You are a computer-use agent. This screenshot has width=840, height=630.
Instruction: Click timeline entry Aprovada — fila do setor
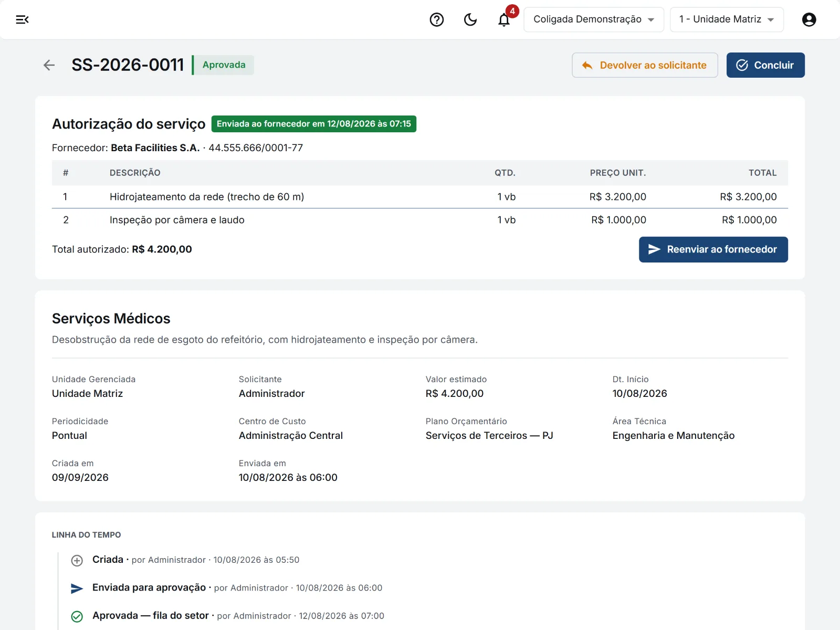pyautogui.click(x=238, y=616)
